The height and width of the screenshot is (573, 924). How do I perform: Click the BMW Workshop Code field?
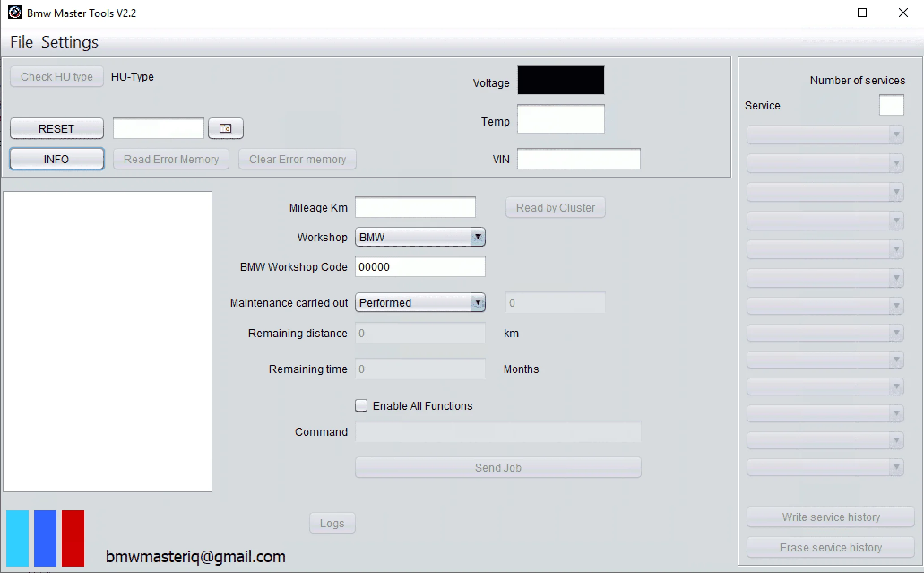point(420,267)
